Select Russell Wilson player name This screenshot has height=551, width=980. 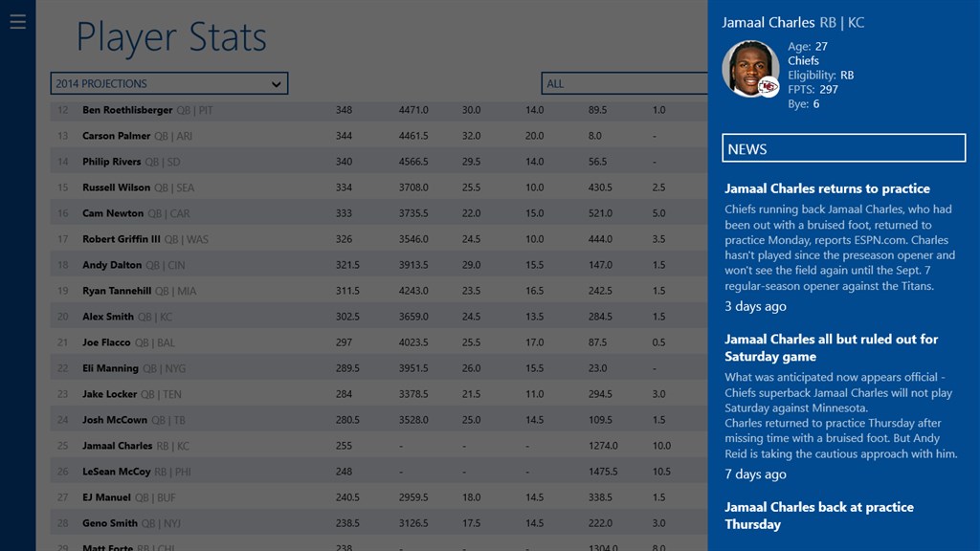pos(116,187)
